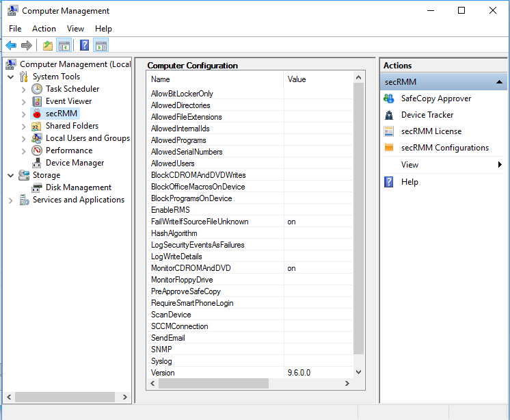This screenshot has width=510, height=420.
Task: Select Disk Management tree item
Action: [79, 187]
